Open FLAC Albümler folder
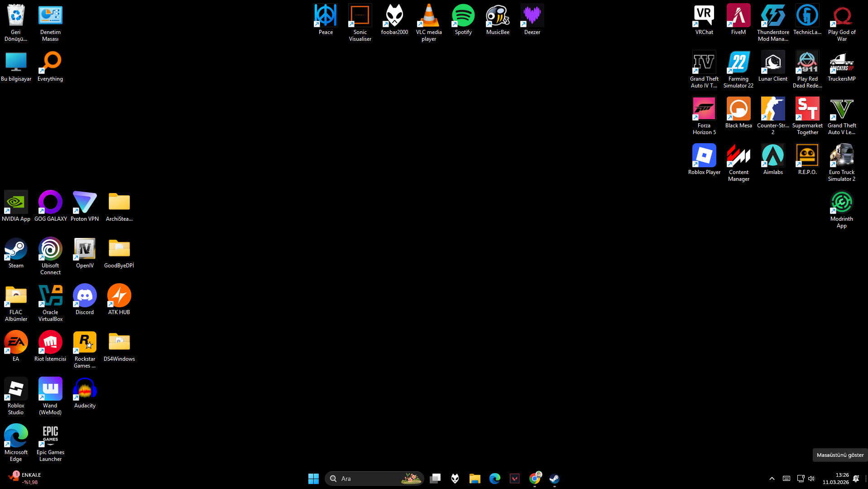 coord(16,302)
